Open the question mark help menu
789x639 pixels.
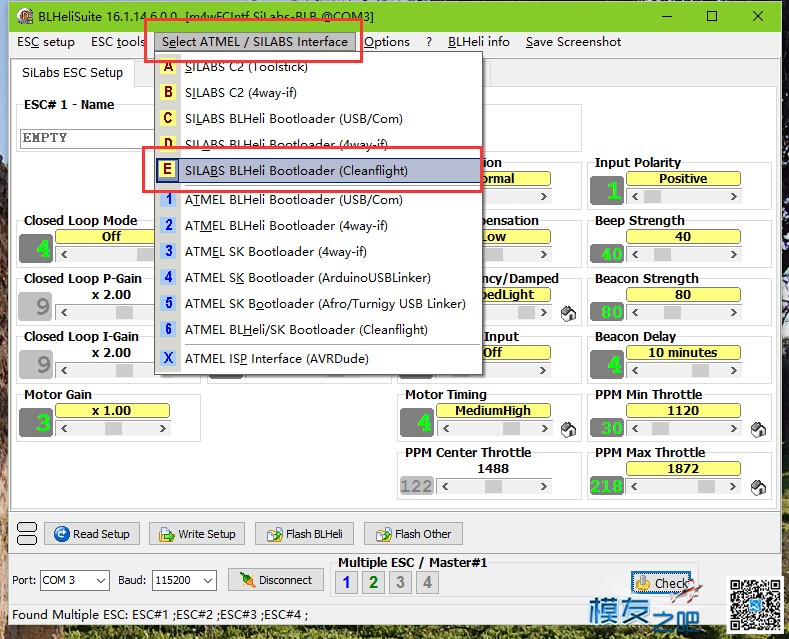[x=429, y=42]
